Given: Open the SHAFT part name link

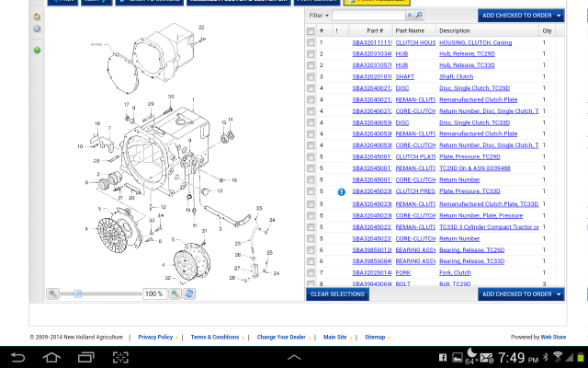Looking at the screenshot, I should (405, 77).
